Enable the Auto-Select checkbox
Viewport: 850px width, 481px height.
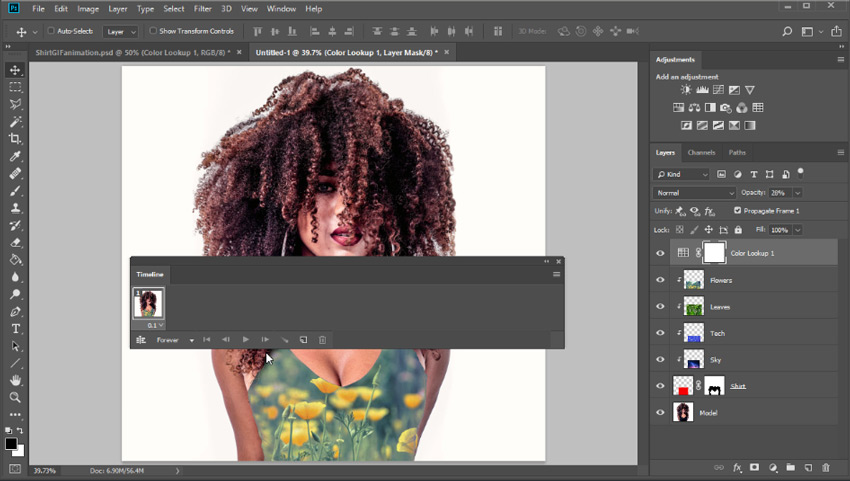[51, 31]
